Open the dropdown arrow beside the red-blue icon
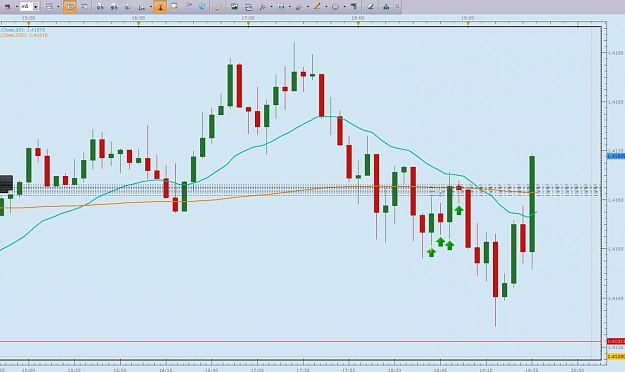The image size is (625, 372). click(16, 7)
